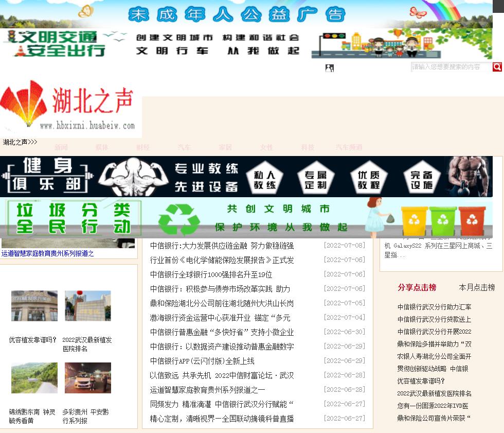
Task: Open ranking item 优容植发靠谱吗?
Action: tap(421, 381)
